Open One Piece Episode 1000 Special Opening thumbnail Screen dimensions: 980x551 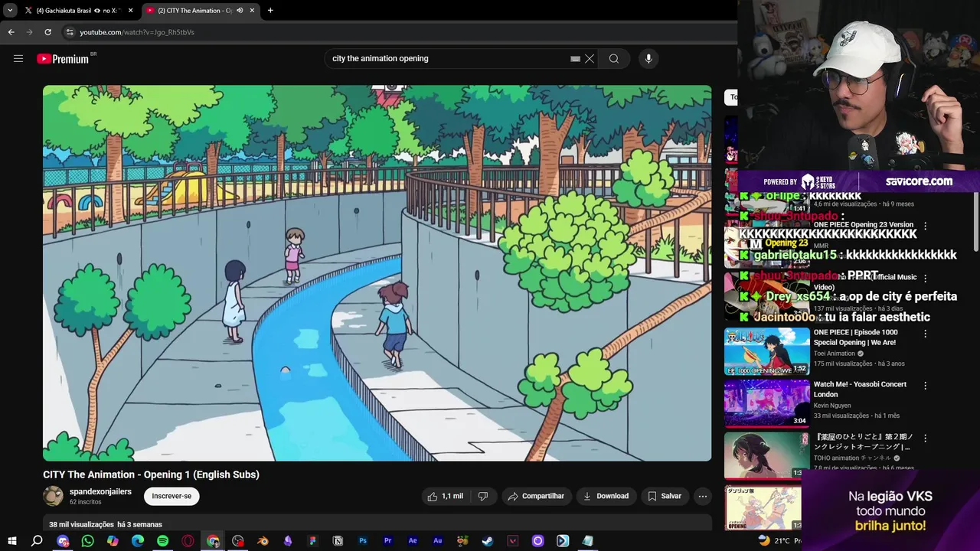[766, 351]
